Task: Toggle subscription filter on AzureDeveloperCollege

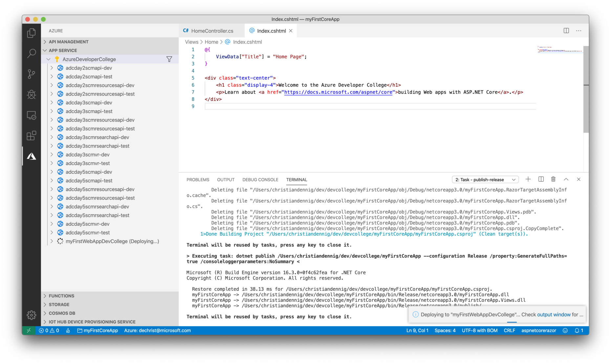Action: tap(169, 59)
